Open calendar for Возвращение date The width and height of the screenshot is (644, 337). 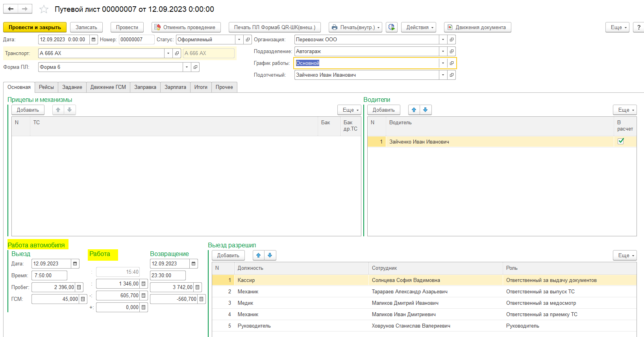pyautogui.click(x=194, y=264)
